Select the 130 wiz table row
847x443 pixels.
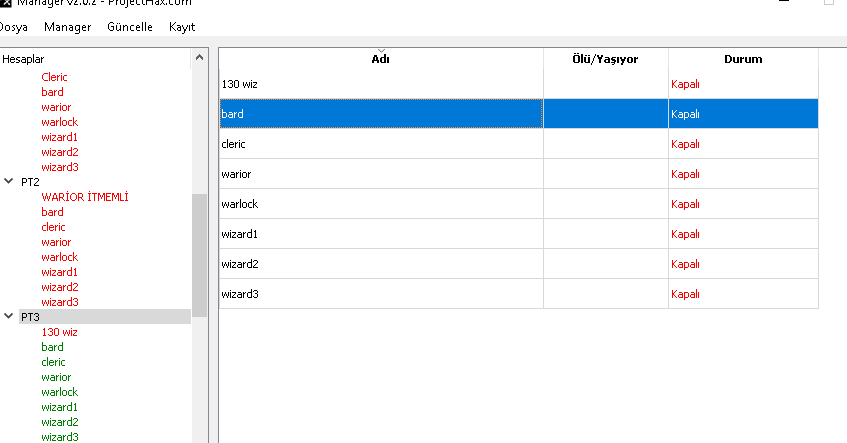[x=380, y=84]
